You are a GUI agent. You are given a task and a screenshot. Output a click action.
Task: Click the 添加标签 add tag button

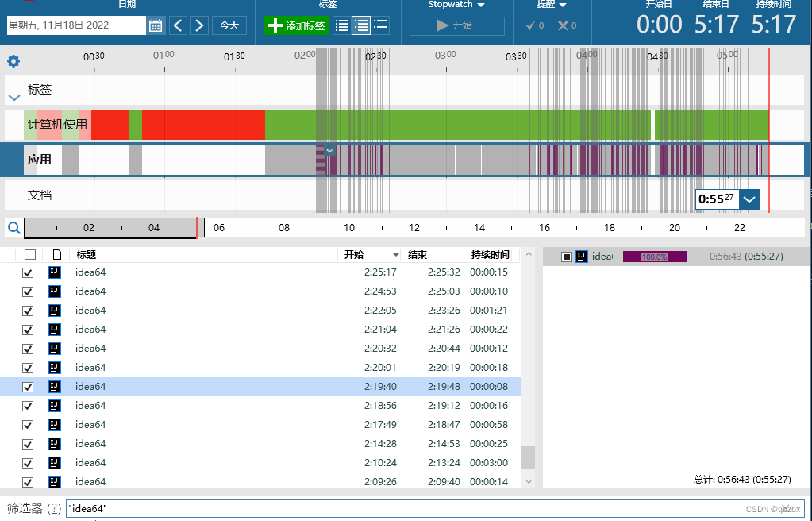point(296,25)
